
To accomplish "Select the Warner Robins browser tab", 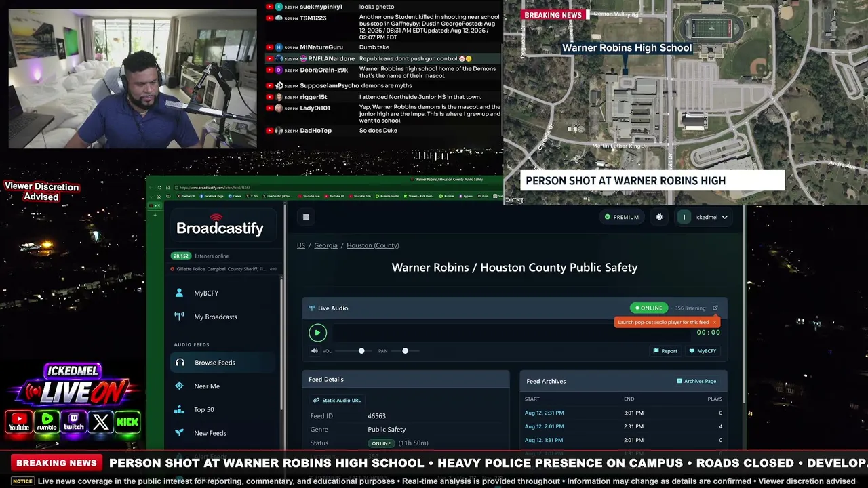I will tap(448, 180).
